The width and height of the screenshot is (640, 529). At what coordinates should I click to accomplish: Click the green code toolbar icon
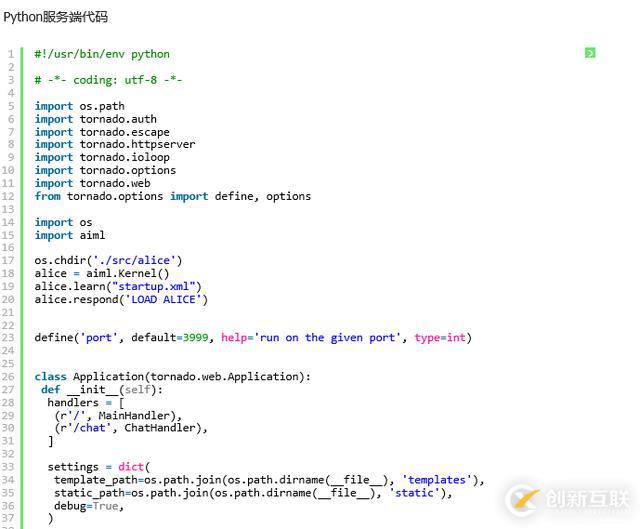(x=590, y=53)
